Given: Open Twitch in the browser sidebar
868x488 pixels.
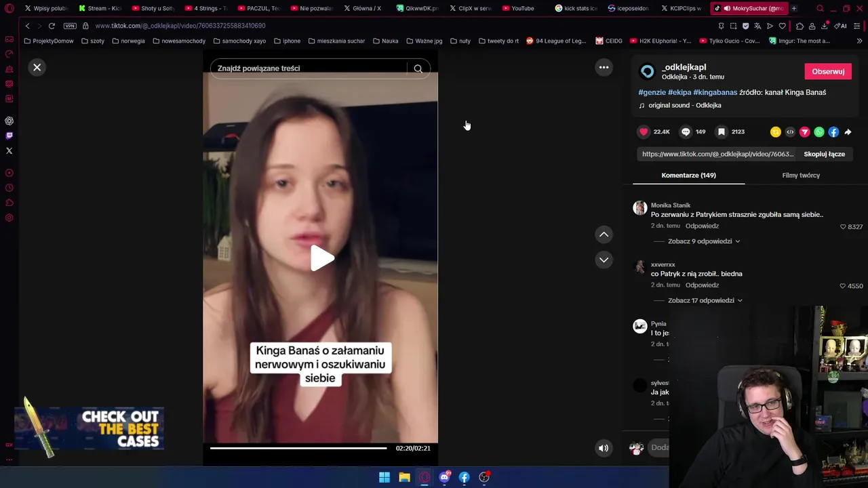Looking at the screenshot, I should click(9, 136).
